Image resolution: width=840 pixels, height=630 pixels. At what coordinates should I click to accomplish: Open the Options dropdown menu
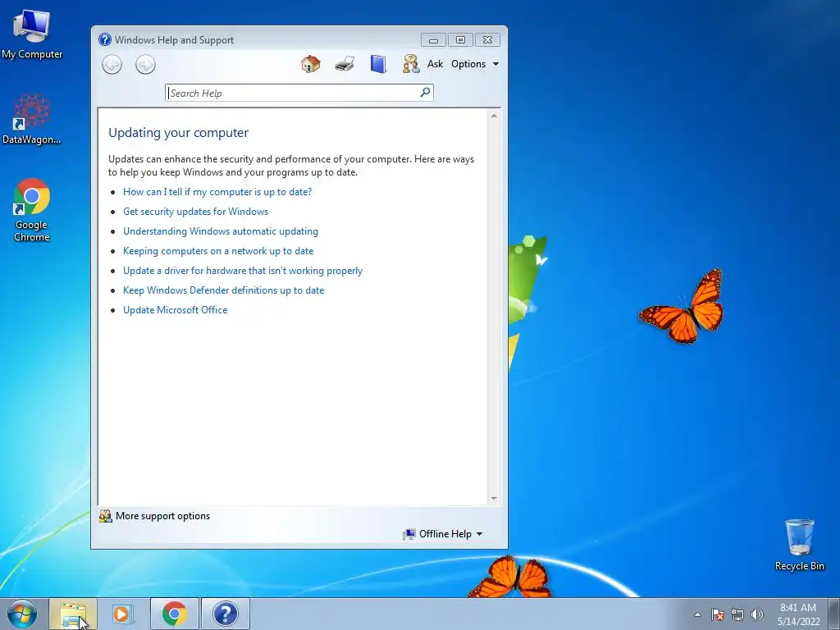[x=475, y=64]
